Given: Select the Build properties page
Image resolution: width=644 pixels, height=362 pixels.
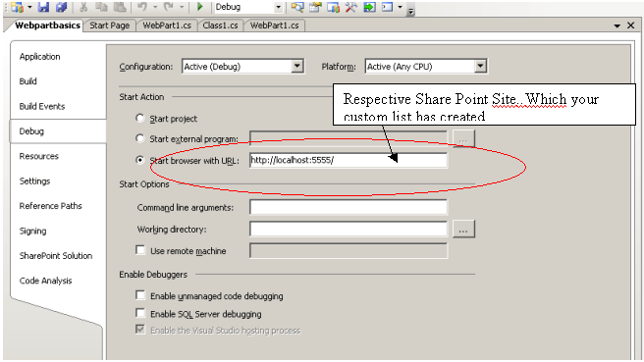Looking at the screenshot, I should pos(27,81).
